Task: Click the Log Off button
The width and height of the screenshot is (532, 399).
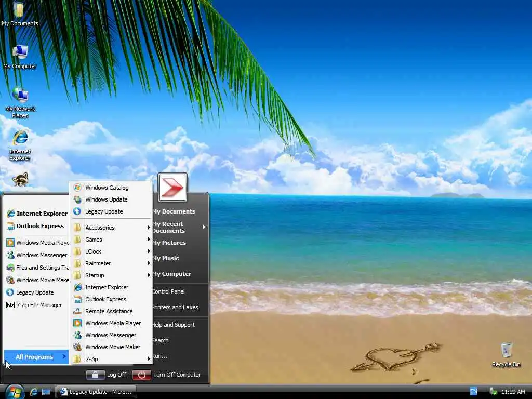Action: pyautogui.click(x=107, y=375)
